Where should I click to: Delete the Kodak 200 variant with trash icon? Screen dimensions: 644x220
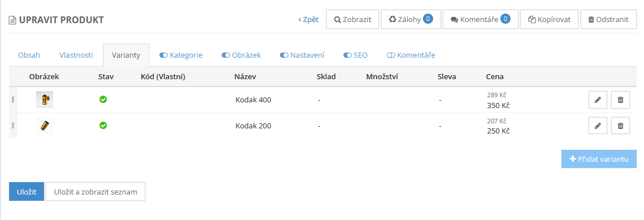tap(621, 126)
